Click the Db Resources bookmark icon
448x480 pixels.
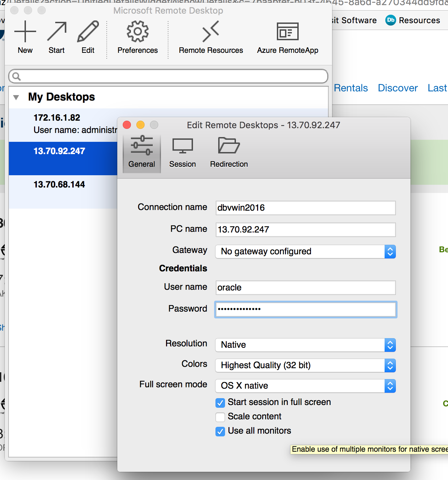click(x=391, y=20)
